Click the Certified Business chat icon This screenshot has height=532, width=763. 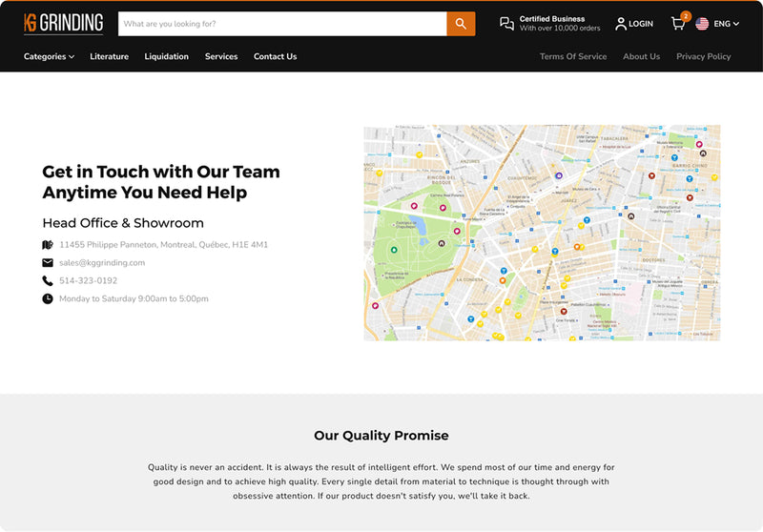(x=506, y=24)
